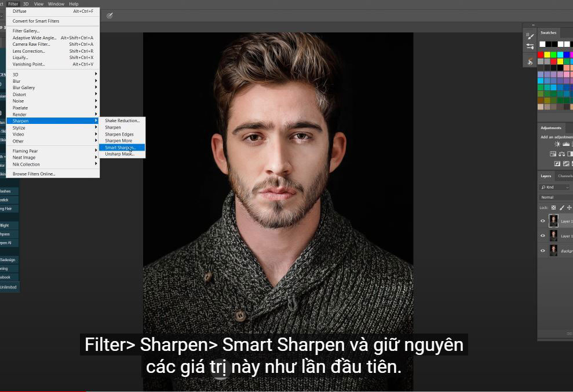Image resolution: width=573 pixels, height=392 pixels.
Task: Click the magnifier icon in layer filter
Action: tap(543, 187)
